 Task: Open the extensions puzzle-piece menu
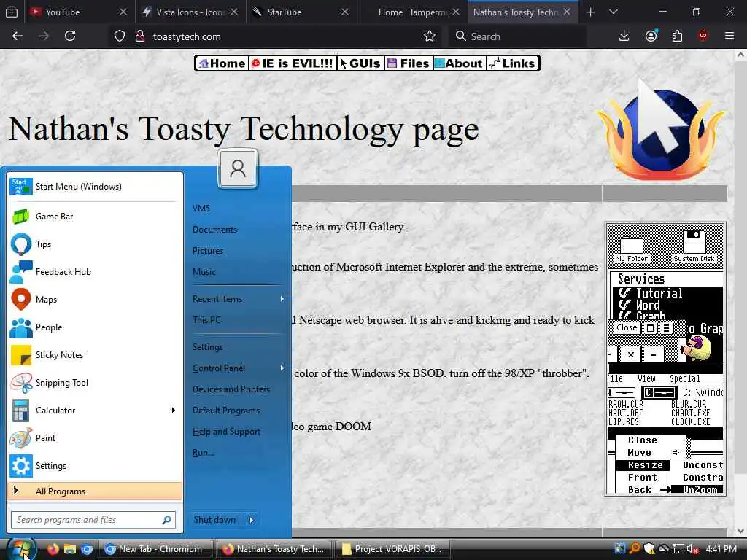click(677, 36)
